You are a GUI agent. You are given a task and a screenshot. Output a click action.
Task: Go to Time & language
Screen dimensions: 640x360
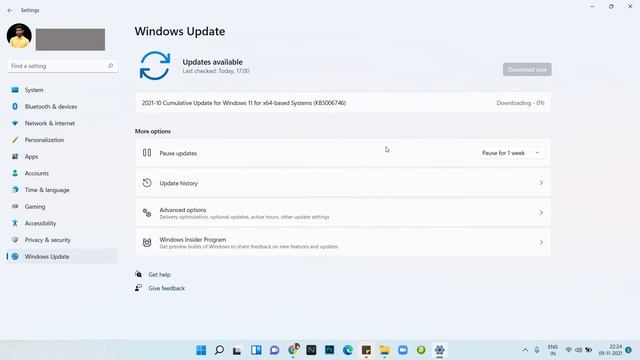click(x=62, y=190)
